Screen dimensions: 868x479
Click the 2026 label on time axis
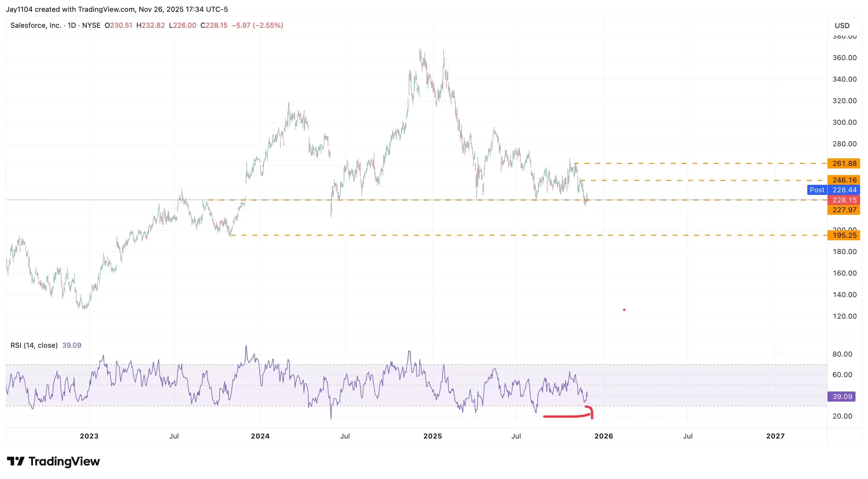(x=603, y=436)
